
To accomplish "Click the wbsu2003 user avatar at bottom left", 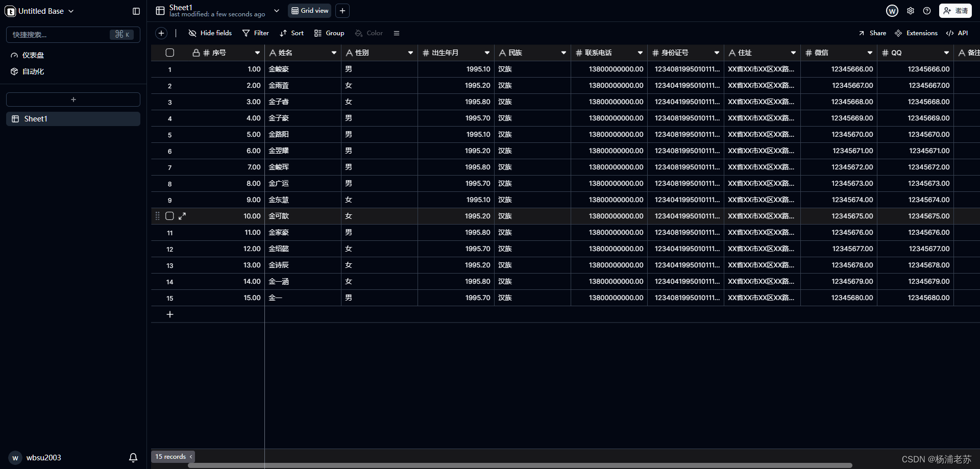I will pyautogui.click(x=15, y=458).
